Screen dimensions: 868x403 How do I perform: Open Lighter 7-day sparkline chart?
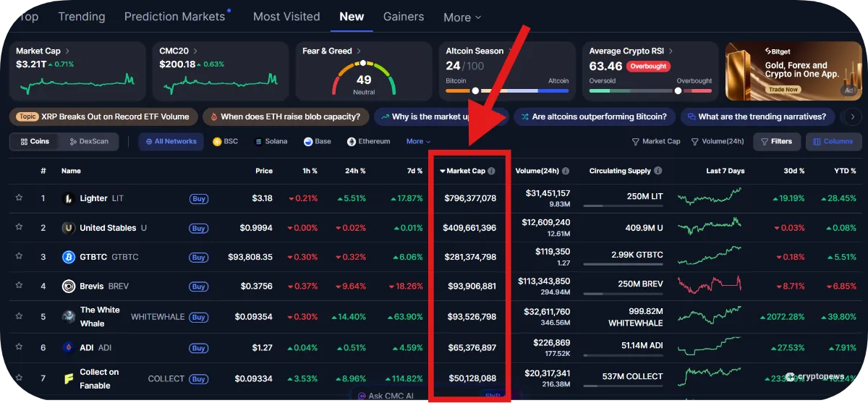(x=710, y=198)
